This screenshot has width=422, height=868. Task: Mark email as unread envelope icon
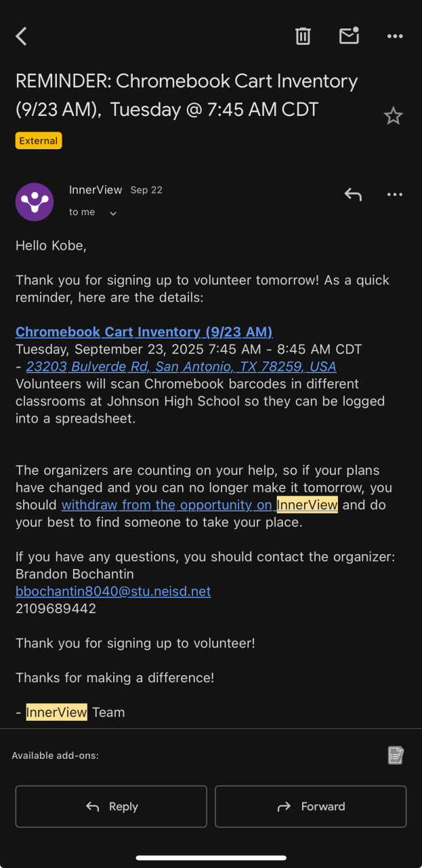[349, 37]
